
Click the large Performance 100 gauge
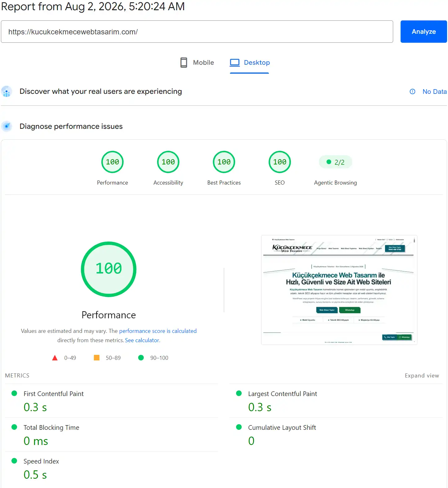point(109,269)
